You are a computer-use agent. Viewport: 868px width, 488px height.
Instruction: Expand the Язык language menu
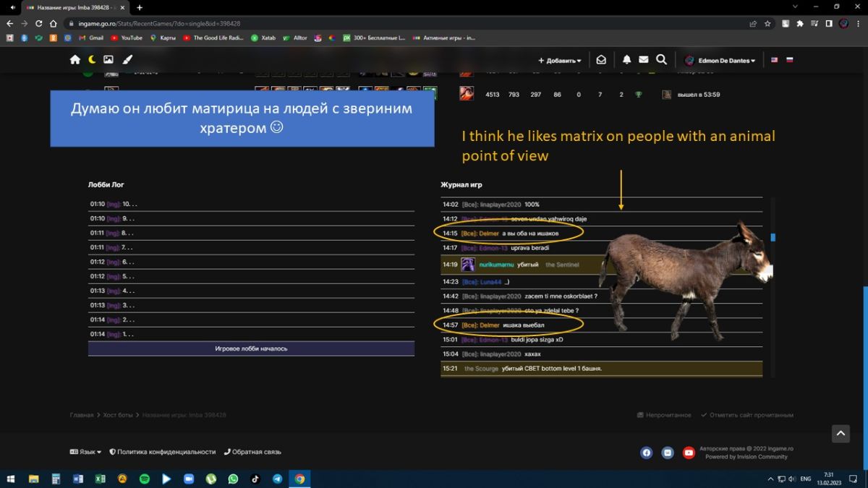coord(85,452)
